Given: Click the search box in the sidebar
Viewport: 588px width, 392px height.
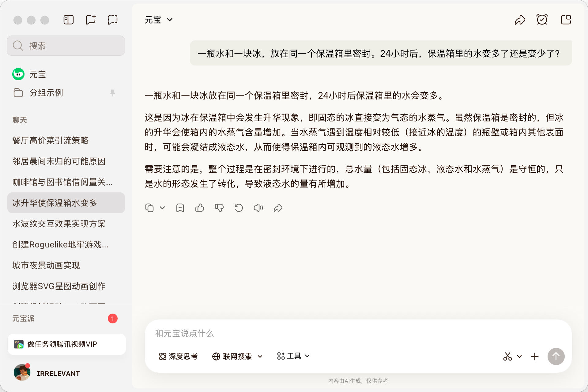Looking at the screenshot, I should pos(66,46).
